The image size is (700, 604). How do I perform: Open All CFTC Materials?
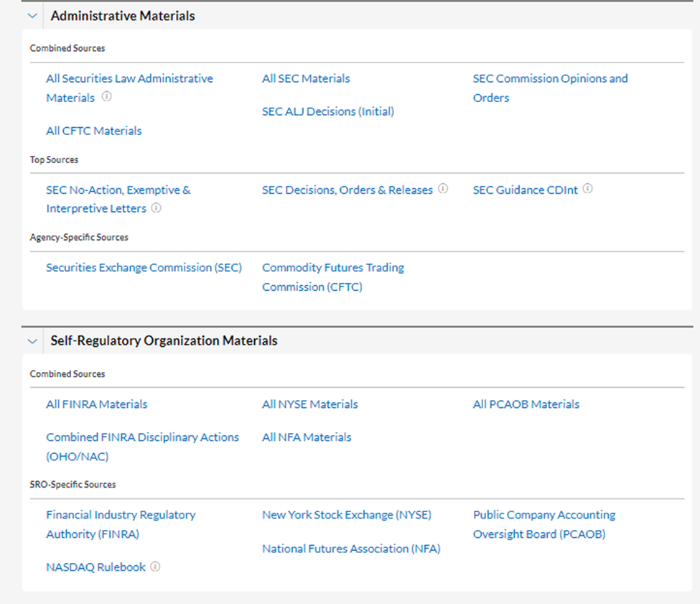[94, 131]
